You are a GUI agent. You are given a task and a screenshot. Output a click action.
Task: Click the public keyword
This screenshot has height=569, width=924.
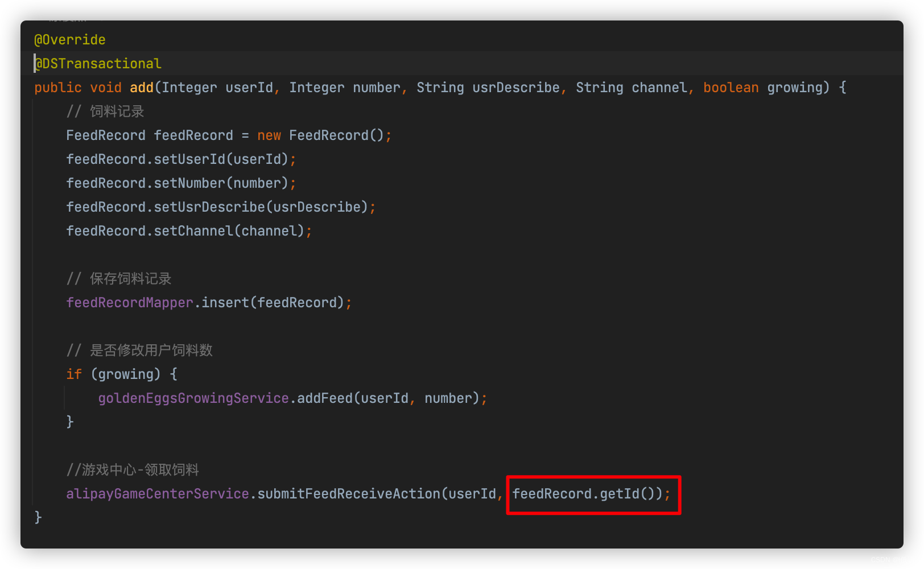click(x=58, y=88)
